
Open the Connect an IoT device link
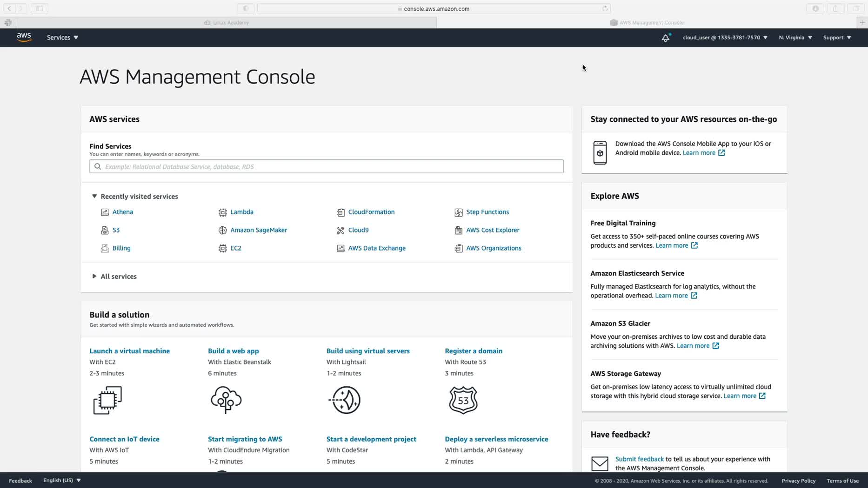(x=124, y=439)
